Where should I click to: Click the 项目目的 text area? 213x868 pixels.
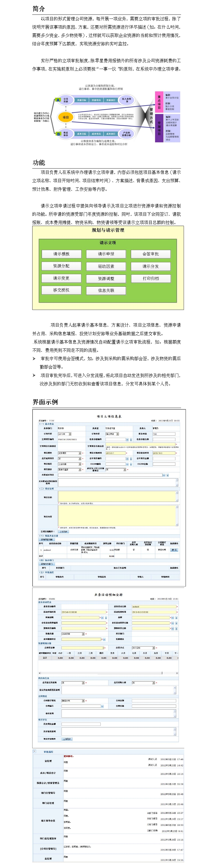pos(118,496)
